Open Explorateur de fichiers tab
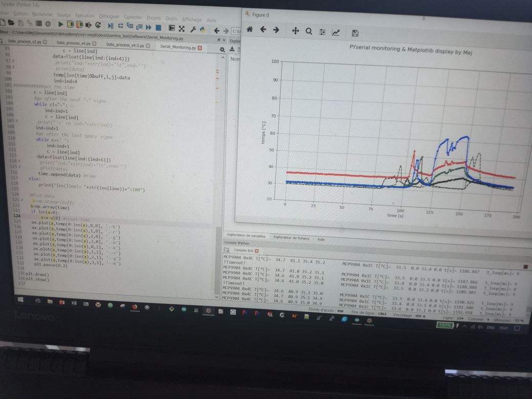Screen dimensions: 532x399 coord(292,238)
